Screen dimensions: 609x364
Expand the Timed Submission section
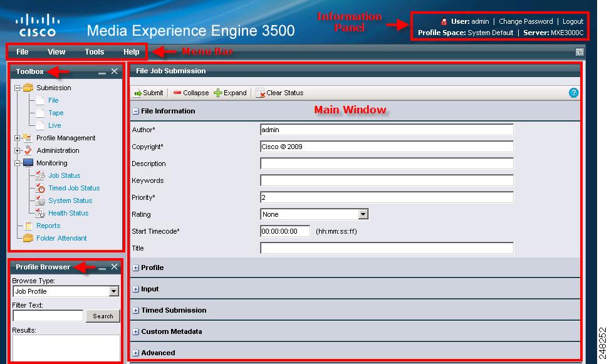[x=135, y=310]
